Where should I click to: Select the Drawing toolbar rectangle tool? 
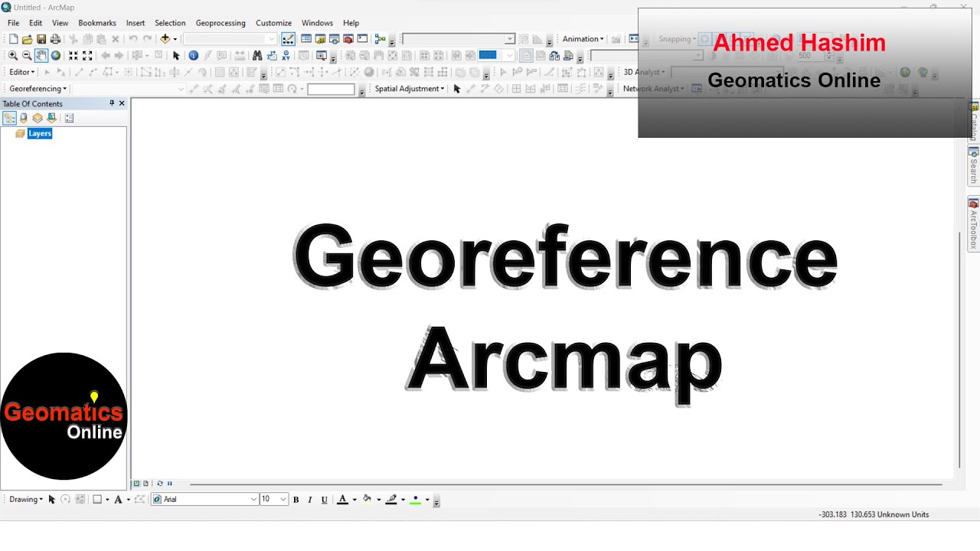97,500
